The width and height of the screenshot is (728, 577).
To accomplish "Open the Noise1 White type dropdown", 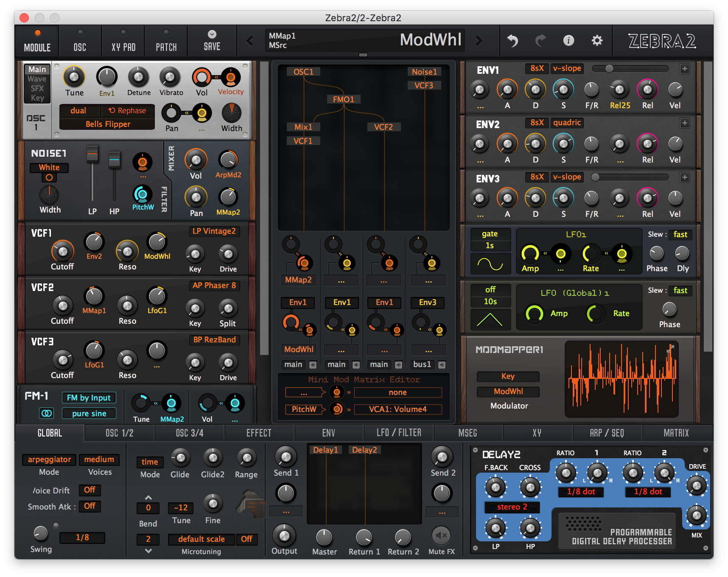I will pos(49,168).
